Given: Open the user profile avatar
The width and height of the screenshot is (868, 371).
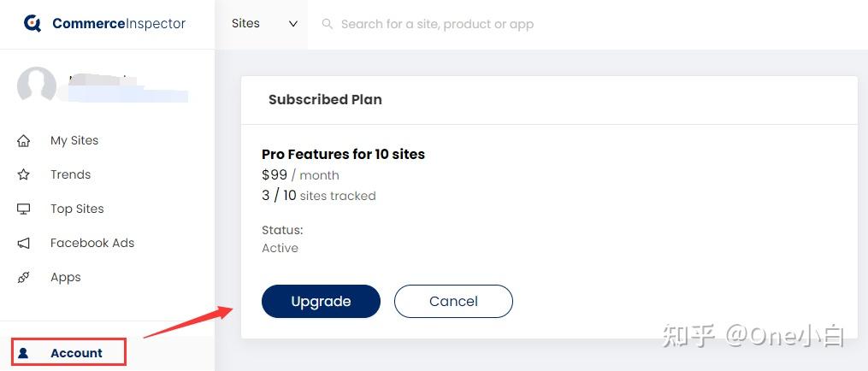Looking at the screenshot, I should (x=37, y=86).
